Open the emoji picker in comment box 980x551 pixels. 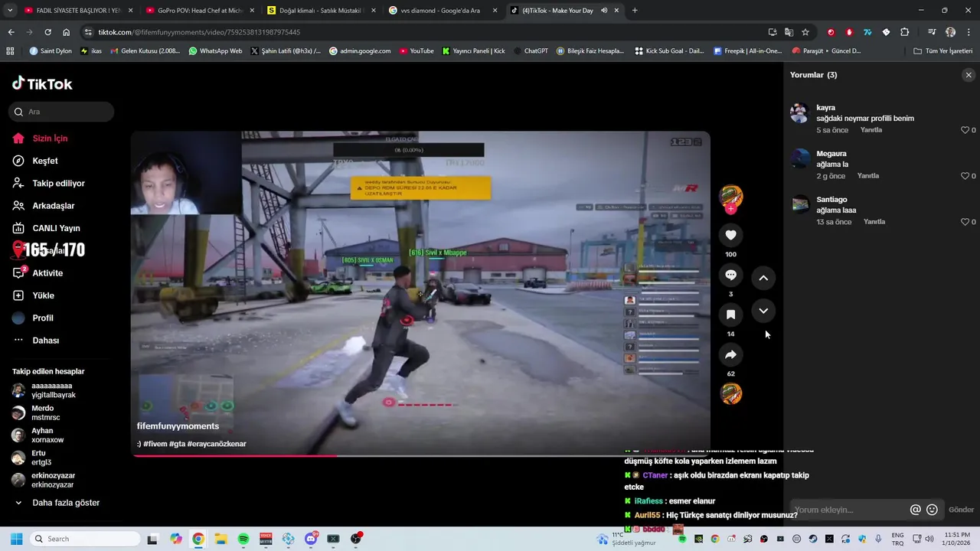click(x=932, y=510)
